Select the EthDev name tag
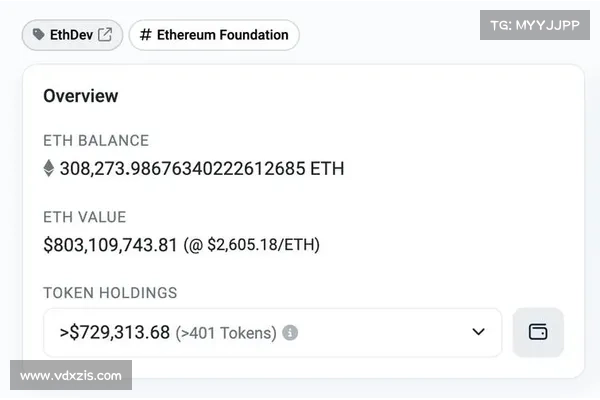The height and width of the screenshot is (400, 600). (72, 35)
